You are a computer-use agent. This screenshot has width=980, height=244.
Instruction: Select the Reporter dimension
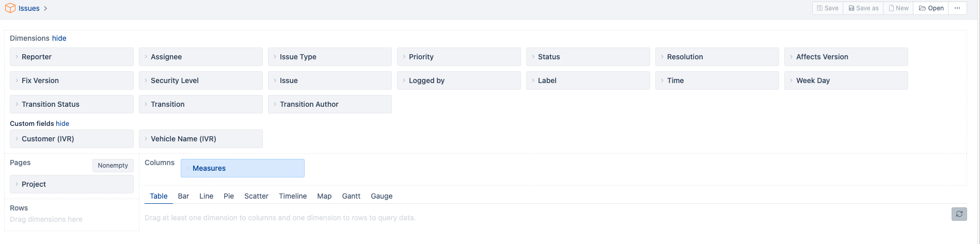point(72,57)
